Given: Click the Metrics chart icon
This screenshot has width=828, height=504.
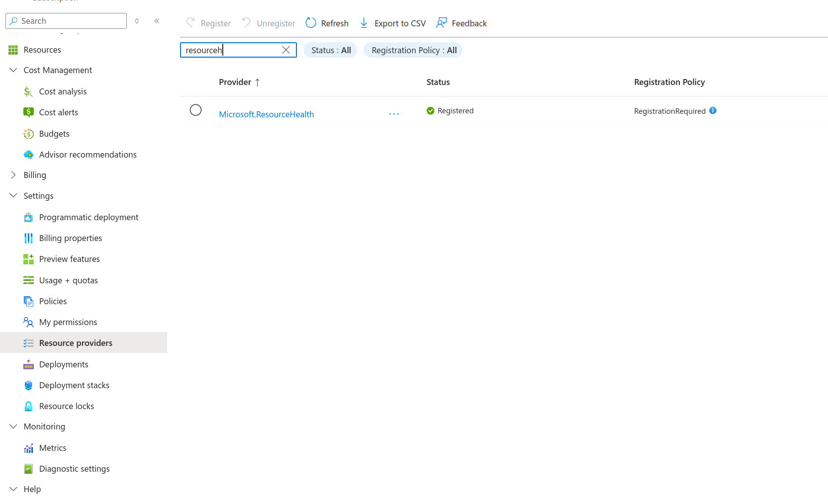Looking at the screenshot, I should click(28, 448).
